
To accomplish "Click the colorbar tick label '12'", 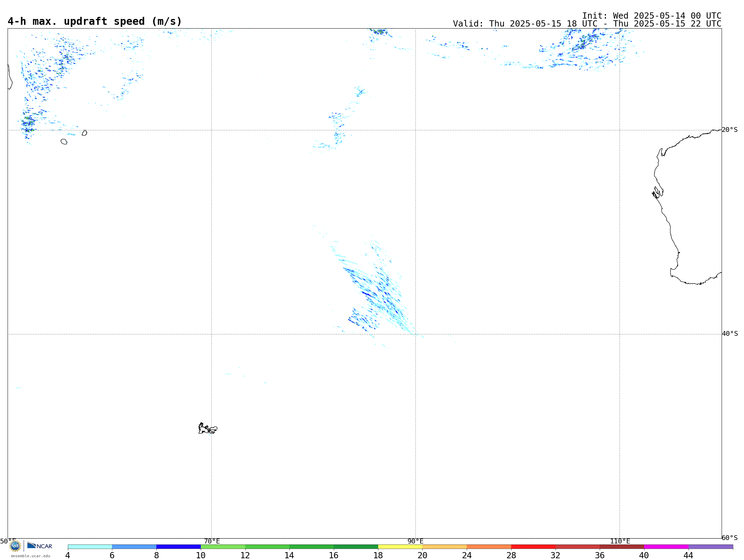I will (x=245, y=555).
